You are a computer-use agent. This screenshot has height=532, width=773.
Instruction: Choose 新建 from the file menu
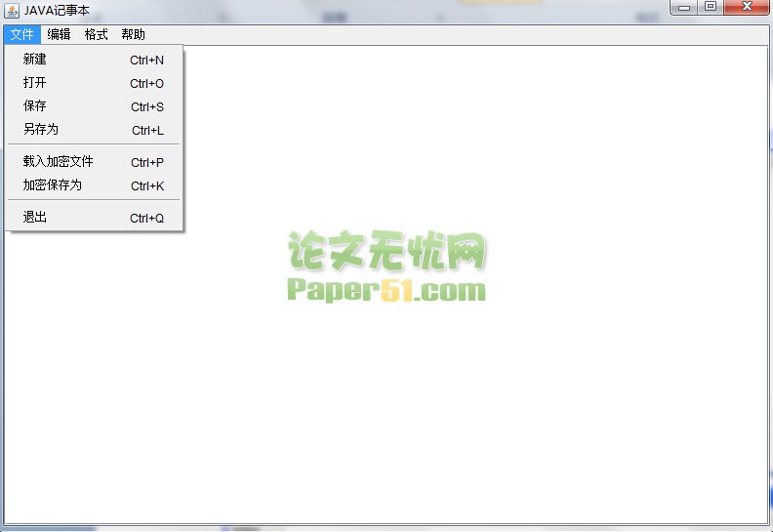(94, 60)
